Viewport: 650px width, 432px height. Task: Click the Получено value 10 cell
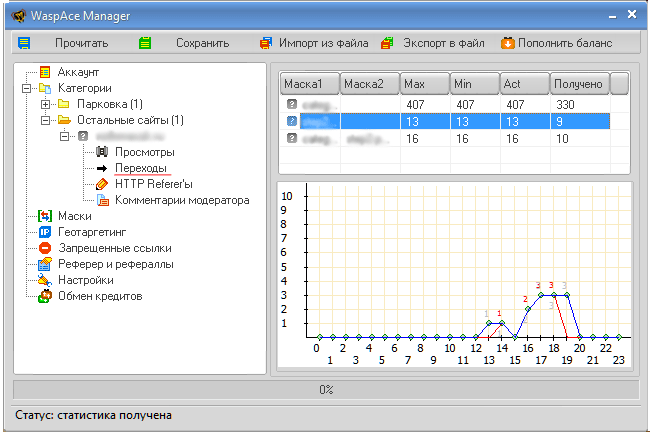tap(580, 138)
